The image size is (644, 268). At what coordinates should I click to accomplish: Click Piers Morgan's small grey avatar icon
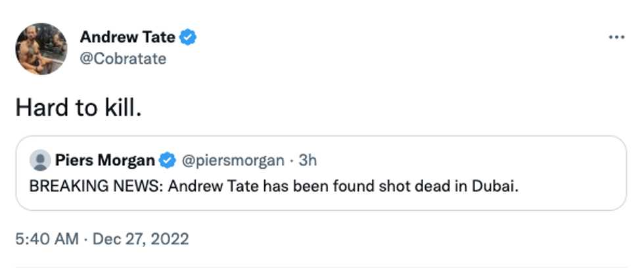click(x=40, y=160)
